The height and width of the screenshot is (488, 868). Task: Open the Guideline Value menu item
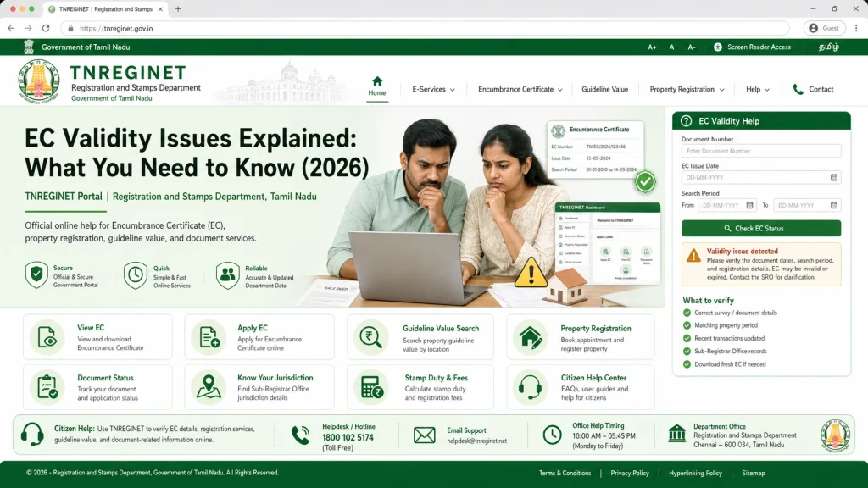click(604, 89)
